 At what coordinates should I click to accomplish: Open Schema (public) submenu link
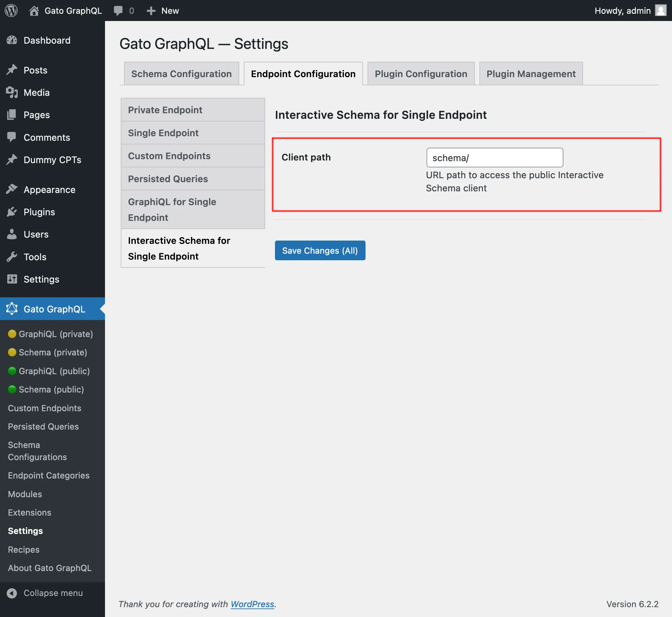(x=51, y=389)
